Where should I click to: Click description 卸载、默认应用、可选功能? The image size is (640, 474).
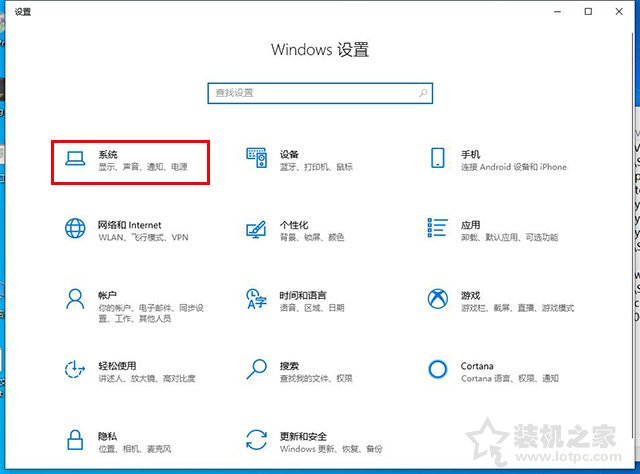tap(509, 237)
